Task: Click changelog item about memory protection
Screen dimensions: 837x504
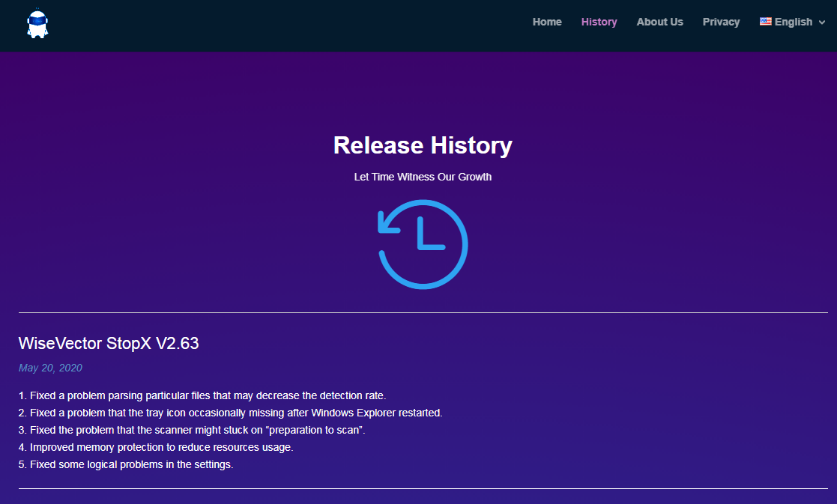Action: coord(156,448)
